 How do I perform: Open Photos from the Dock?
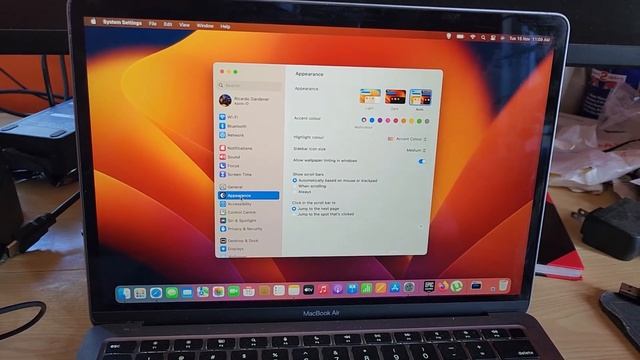(x=218, y=291)
